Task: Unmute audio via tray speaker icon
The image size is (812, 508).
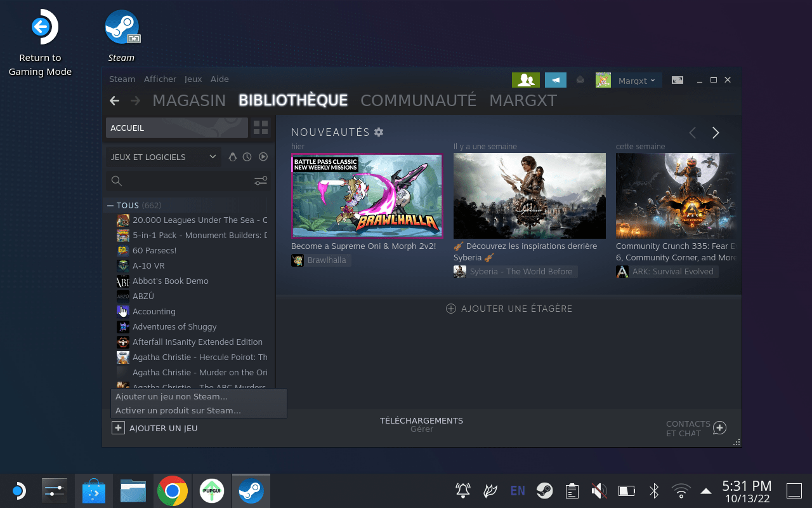Action: point(599,491)
